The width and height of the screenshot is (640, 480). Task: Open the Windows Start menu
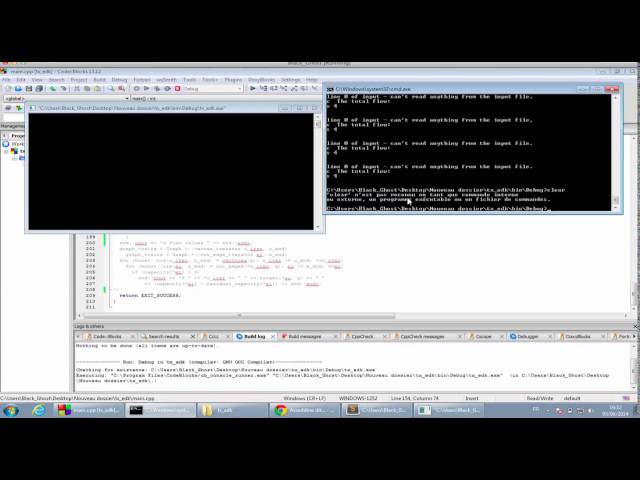click(11, 410)
